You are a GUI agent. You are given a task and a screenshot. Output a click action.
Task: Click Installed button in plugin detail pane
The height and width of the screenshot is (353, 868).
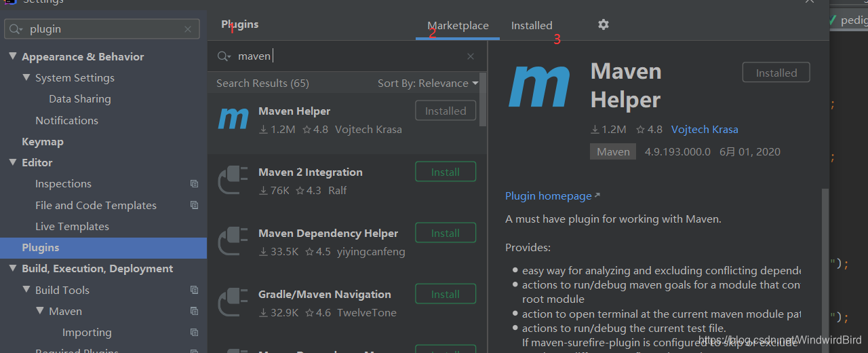coord(776,73)
